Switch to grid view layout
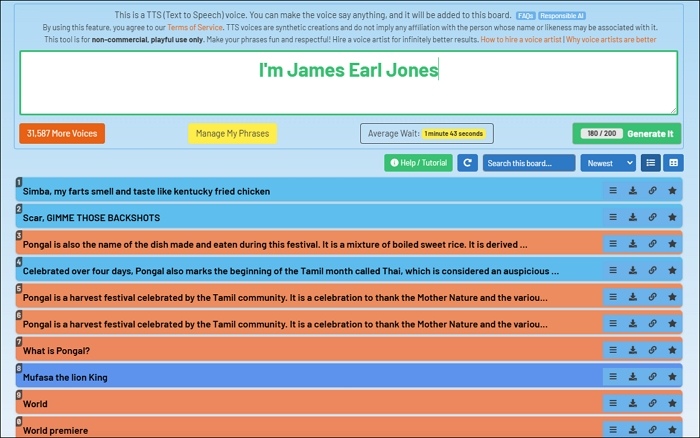The image size is (700, 438). (x=673, y=163)
